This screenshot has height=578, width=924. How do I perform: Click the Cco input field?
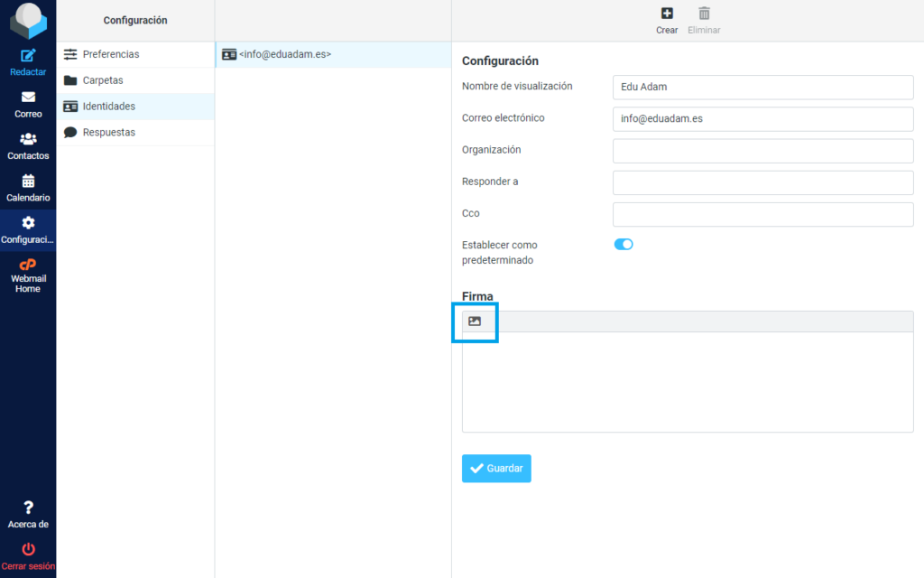pos(762,214)
